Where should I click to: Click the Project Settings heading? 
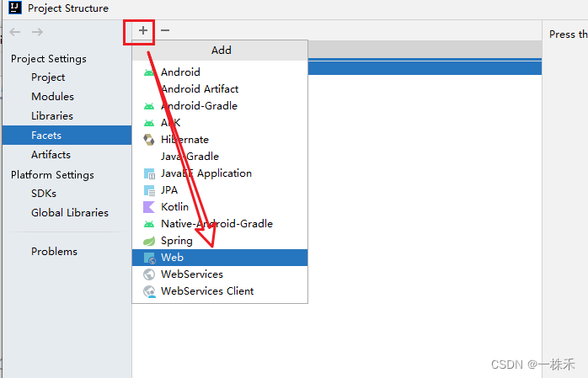coord(48,59)
